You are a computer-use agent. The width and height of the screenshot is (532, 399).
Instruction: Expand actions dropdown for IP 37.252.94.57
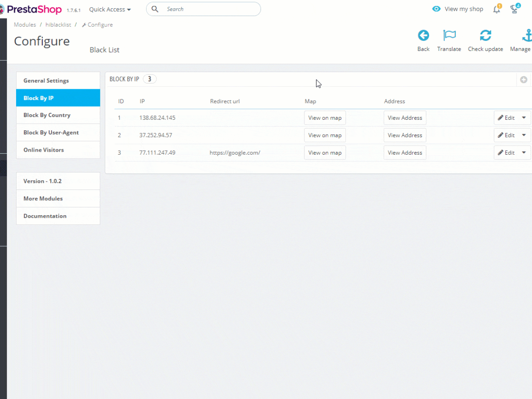524,135
